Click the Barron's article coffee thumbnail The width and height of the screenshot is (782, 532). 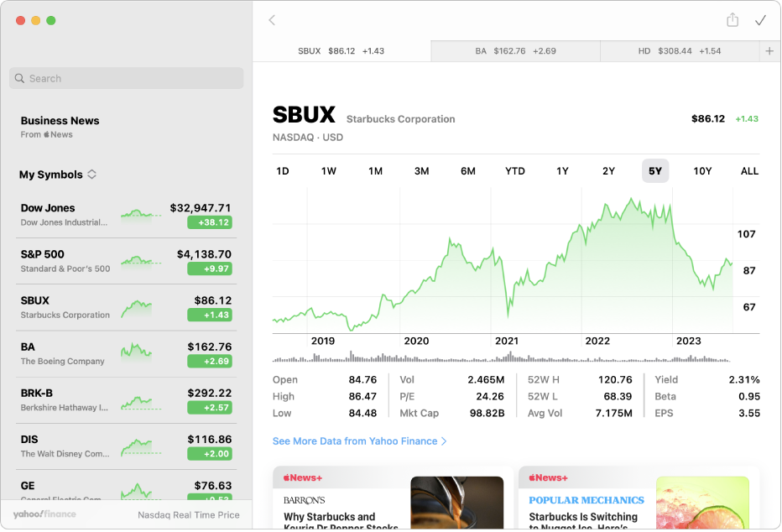tap(456, 503)
